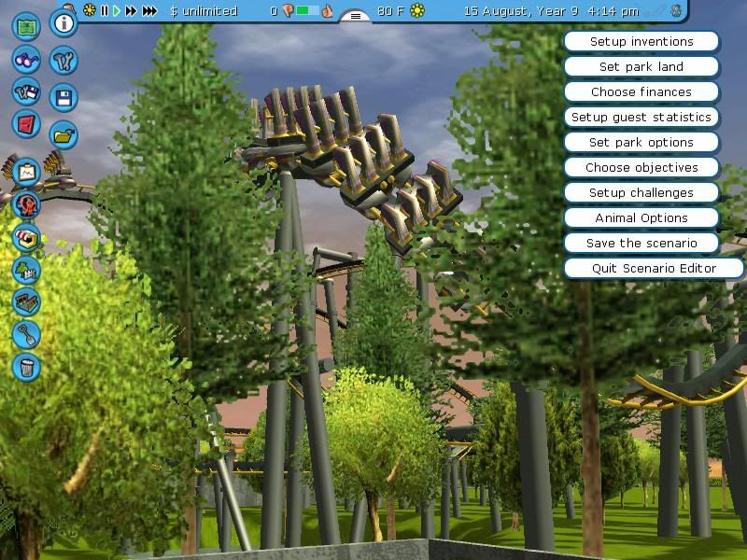
Task: Select the shovel terrain tool
Action: (x=26, y=334)
